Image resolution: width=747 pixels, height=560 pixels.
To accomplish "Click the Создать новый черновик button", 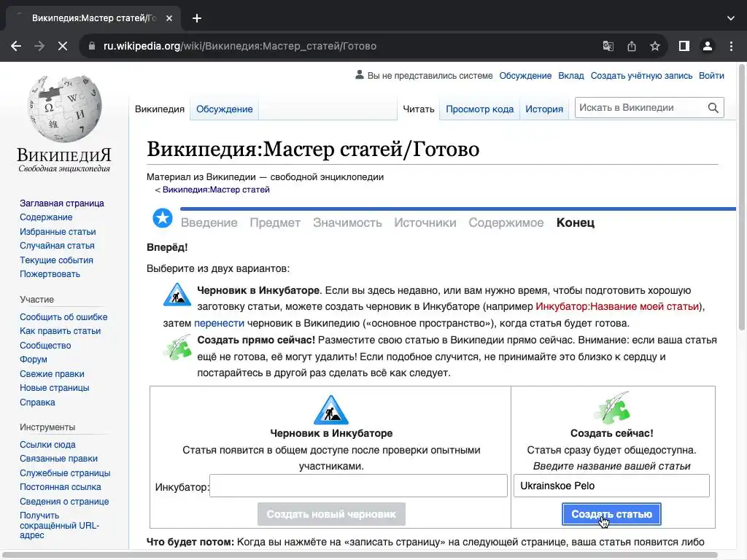I will tap(331, 514).
